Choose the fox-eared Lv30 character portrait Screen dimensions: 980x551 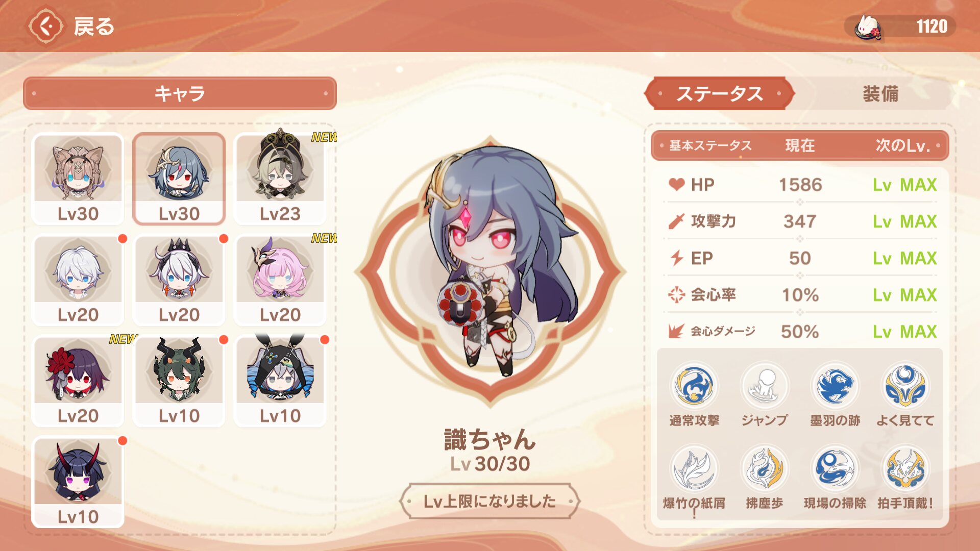pyautogui.click(x=78, y=179)
